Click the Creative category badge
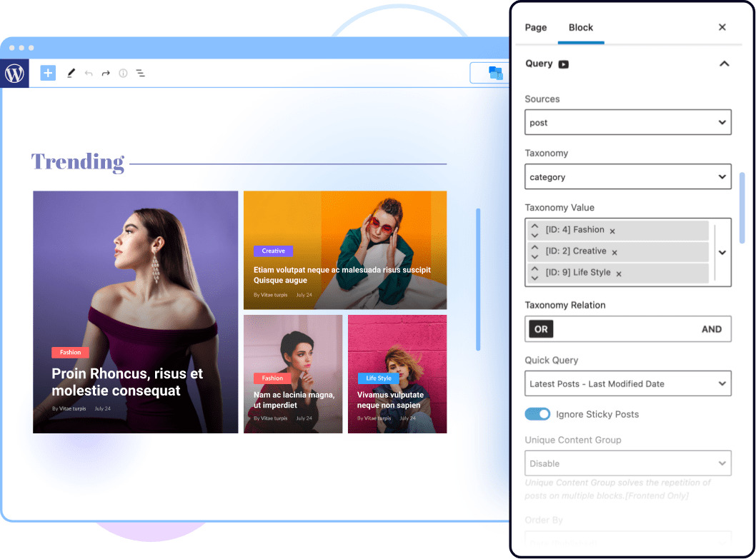This screenshot has width=756, height=559. tap(274, 251)
